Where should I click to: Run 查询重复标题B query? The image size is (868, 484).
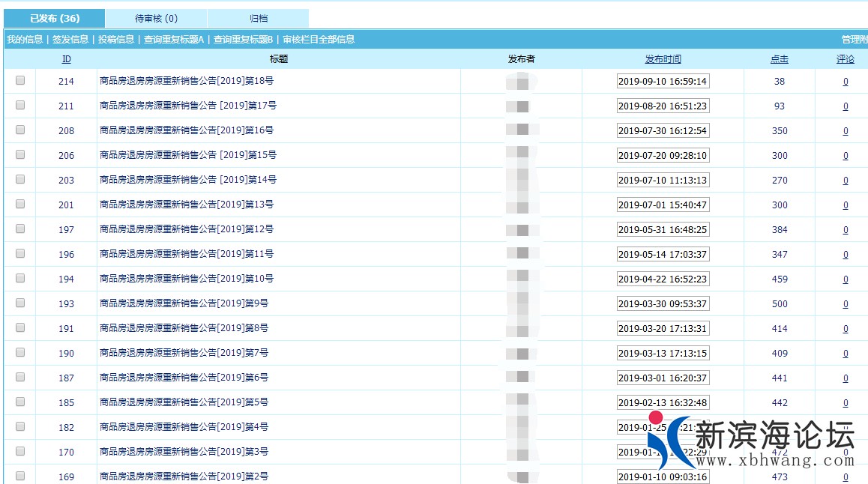[243, 40]
